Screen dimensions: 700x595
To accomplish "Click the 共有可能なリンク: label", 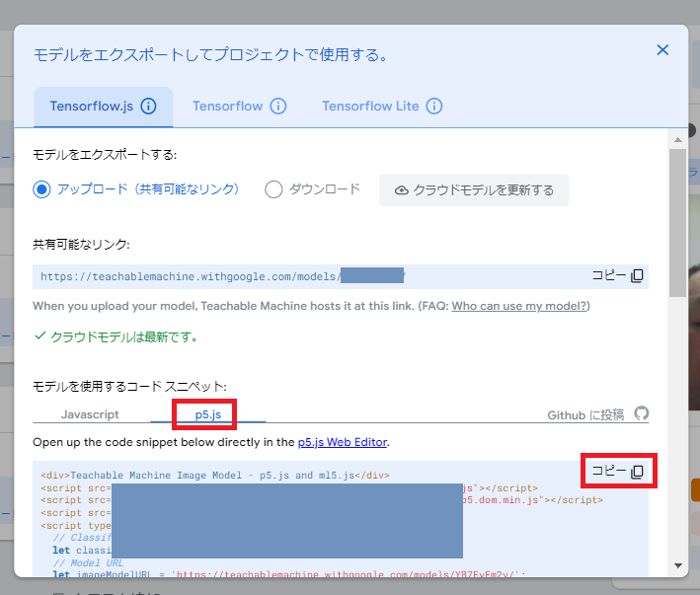I will [81, 245].
